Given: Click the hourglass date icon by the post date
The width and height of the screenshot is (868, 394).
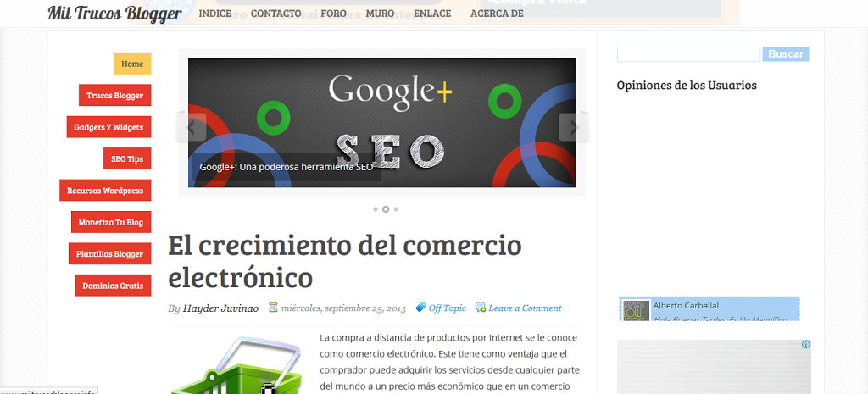Looking at the screenshot, I should [x=273, y=308].
